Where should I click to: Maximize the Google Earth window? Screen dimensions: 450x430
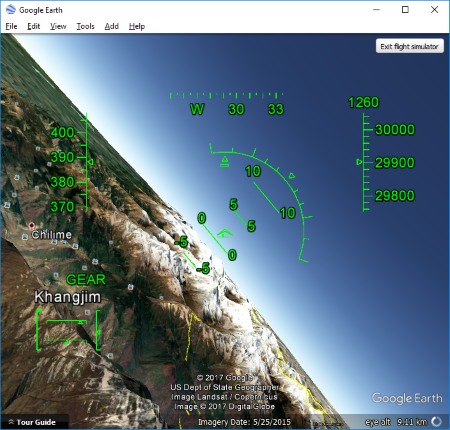tap(405, 10)
